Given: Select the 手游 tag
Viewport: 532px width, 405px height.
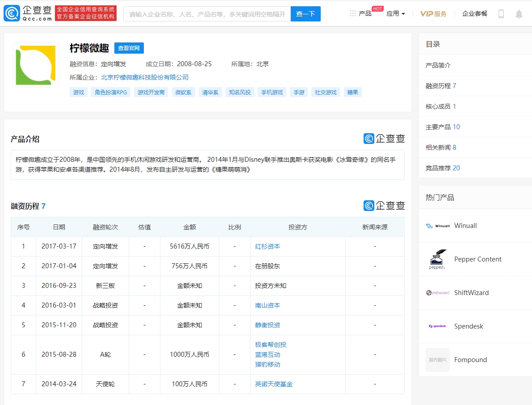Looking at the screenshot, I should point(299,93).
